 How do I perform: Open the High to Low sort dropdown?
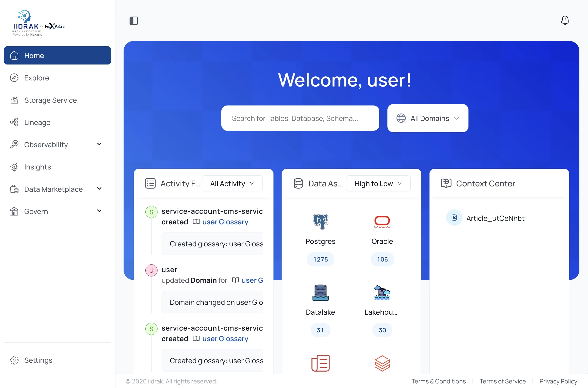378,183
